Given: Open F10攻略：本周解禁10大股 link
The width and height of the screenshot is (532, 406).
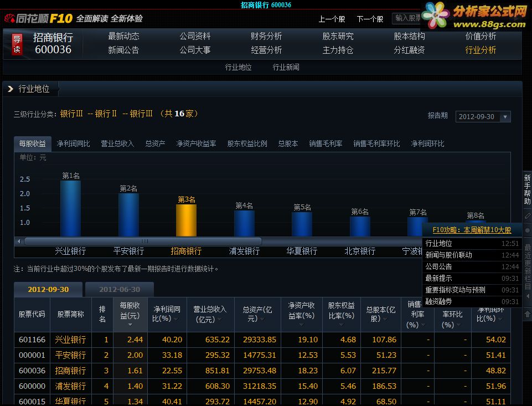Looking at the screenshot, I should (x=472, y=230).
